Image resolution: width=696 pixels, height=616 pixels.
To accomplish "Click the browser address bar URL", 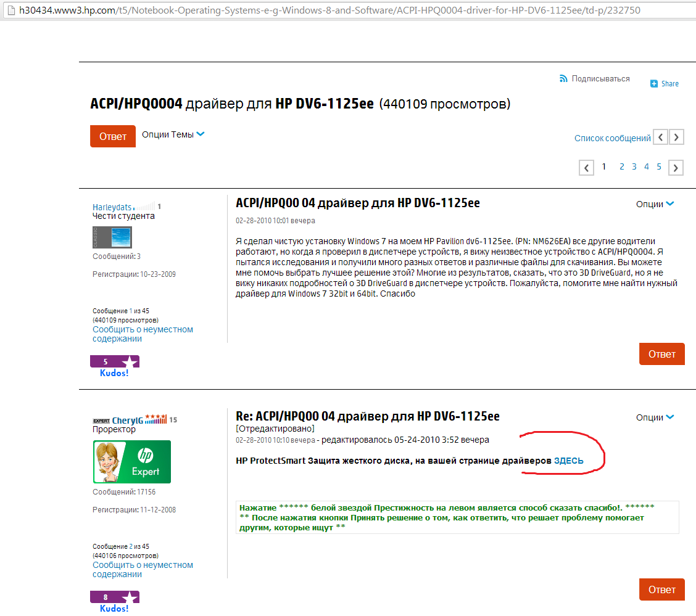I will [330, 10].
